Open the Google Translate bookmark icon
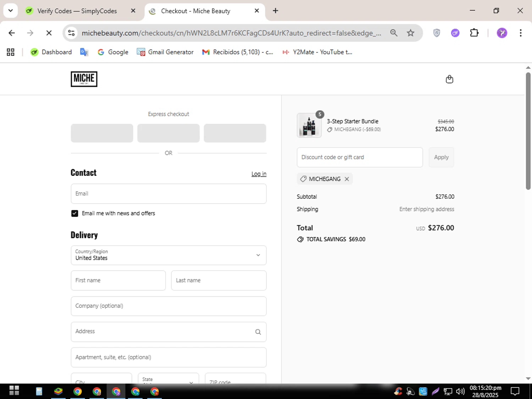 point(84,52)
